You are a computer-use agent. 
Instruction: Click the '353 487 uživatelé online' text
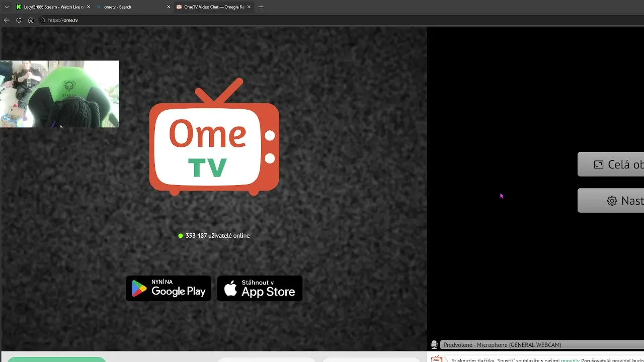click(x=217, y=236)
